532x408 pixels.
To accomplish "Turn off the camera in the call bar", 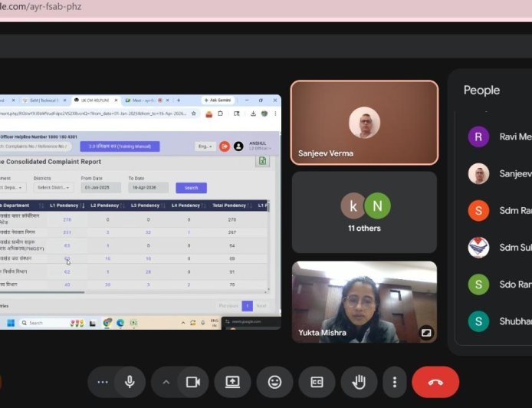I will click(193, 382).
